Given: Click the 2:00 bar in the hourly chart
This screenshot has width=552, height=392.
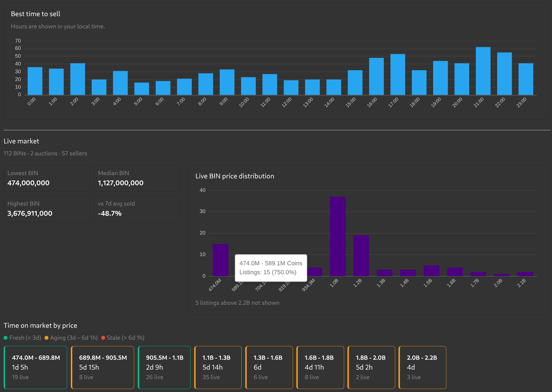Looking at the screenshot, I should pos(78,79).
